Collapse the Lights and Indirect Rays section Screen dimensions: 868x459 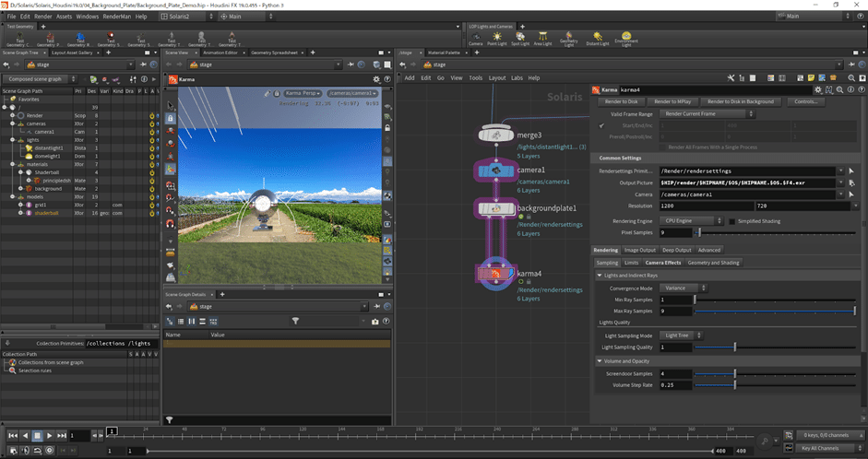click(x=599, y=275)
